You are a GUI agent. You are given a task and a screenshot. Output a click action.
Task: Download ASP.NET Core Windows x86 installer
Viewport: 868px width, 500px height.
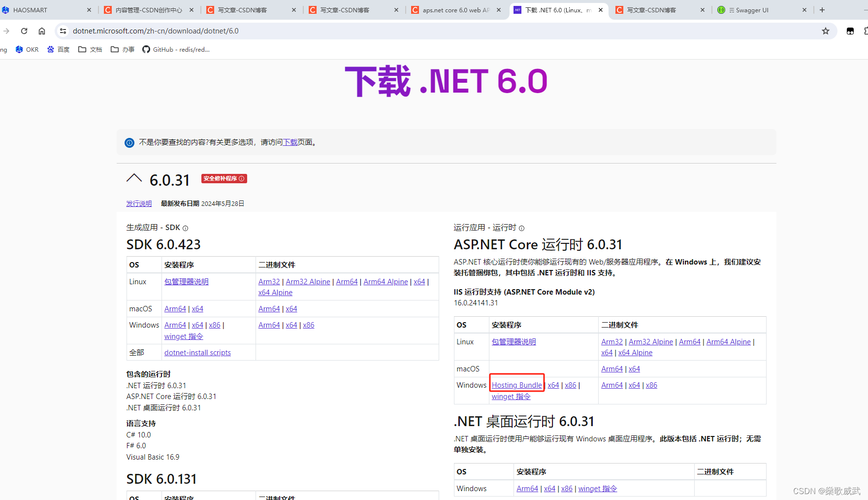click(571, 385)
